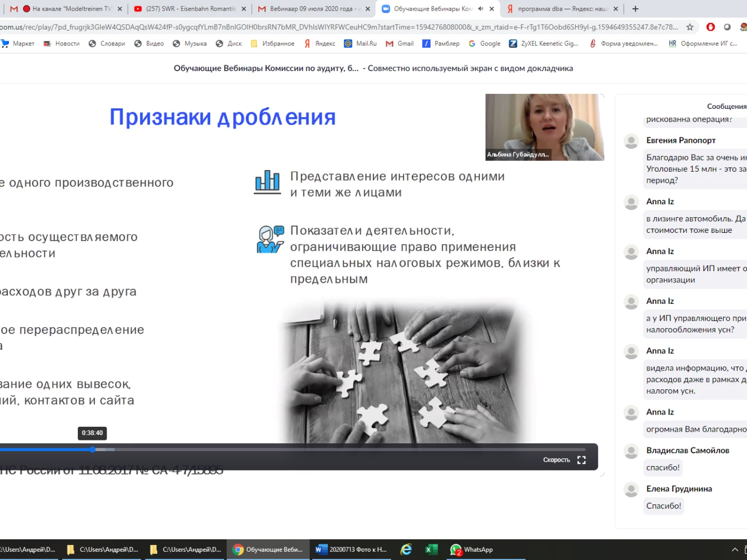The image size is (747, 560).
Task: Open the Яндекс bookmark
Action: [x=320, y=43]
